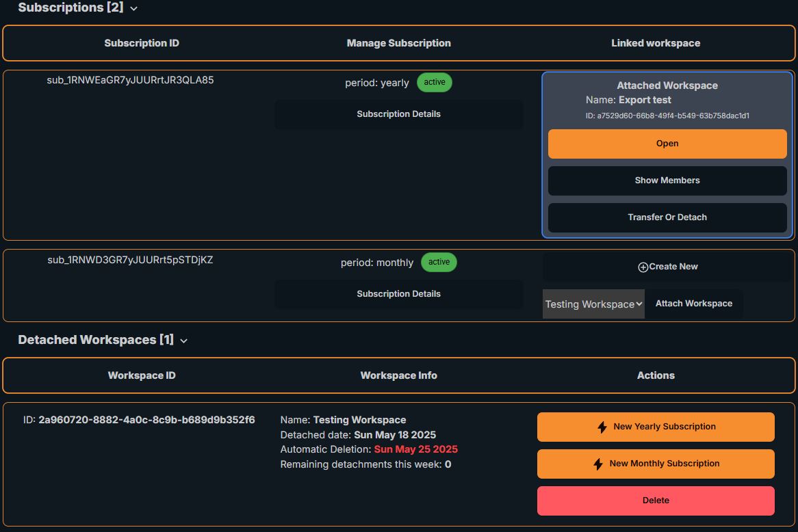Viewport: 798px width, 532px height.
Task: Click lightning icon on New Yearly Subscription
Action: [x=602, y=427]
